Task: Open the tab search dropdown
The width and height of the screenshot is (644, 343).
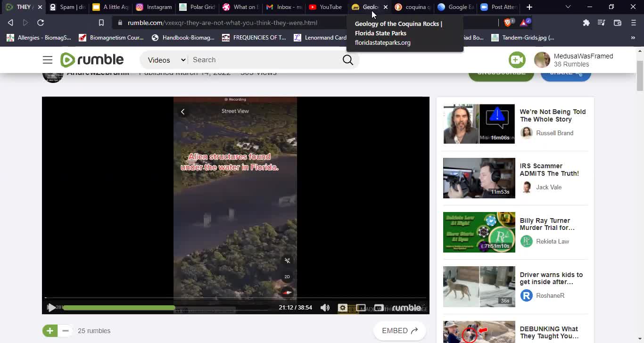Action: [568, 7]
